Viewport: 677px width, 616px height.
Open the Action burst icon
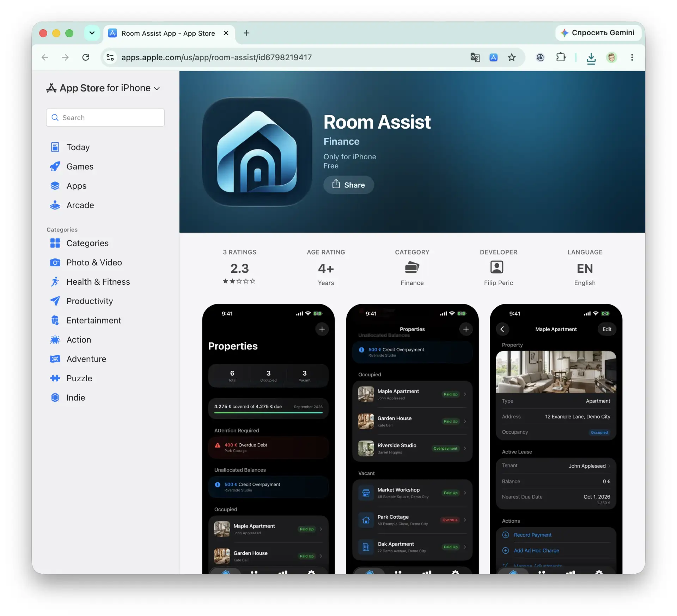click(55, 340)
